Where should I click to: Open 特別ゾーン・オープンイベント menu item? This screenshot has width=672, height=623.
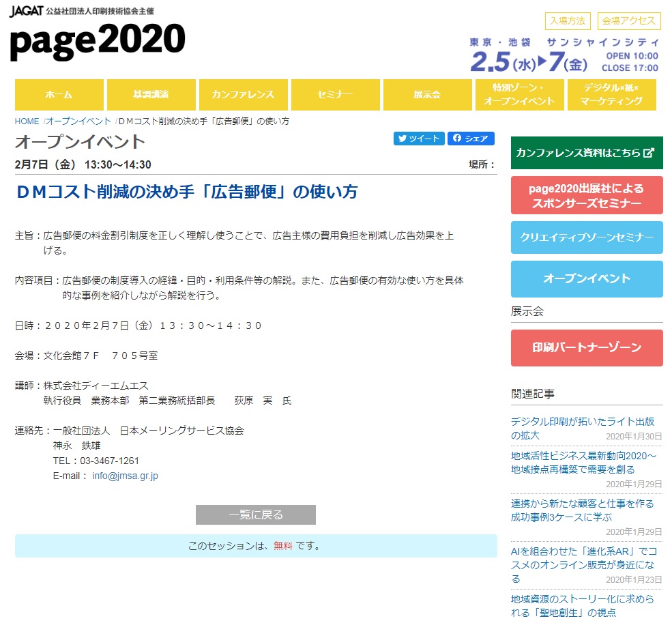coord(519,95)
